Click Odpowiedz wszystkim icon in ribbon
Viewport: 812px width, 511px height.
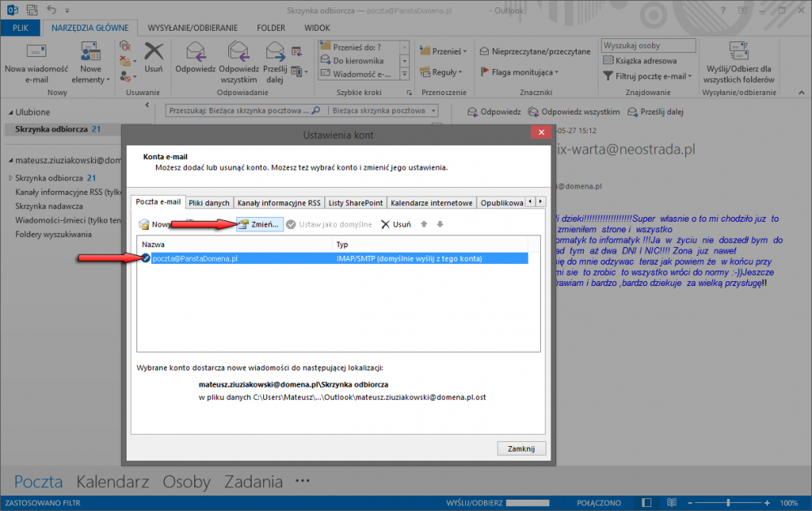239,63
